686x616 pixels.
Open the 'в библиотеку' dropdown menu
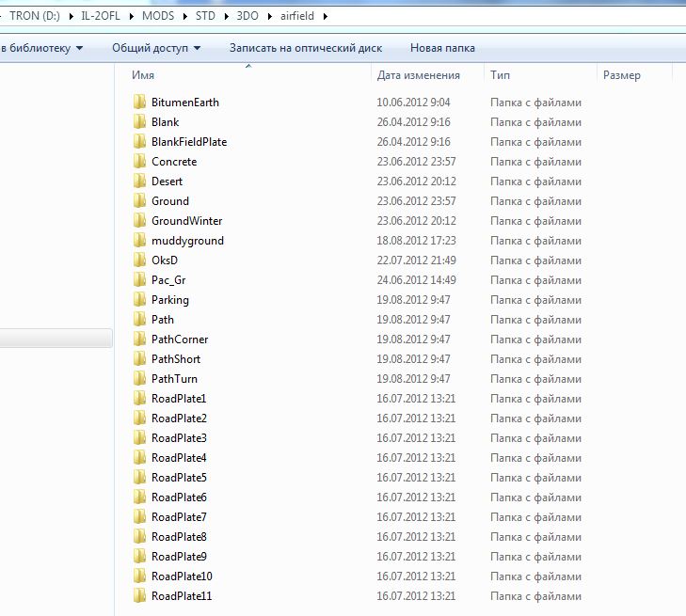tap(42, 48)
